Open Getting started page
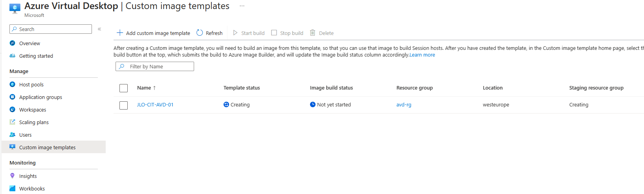The height and width of the screenshot is (194, 644). point(36,56)
